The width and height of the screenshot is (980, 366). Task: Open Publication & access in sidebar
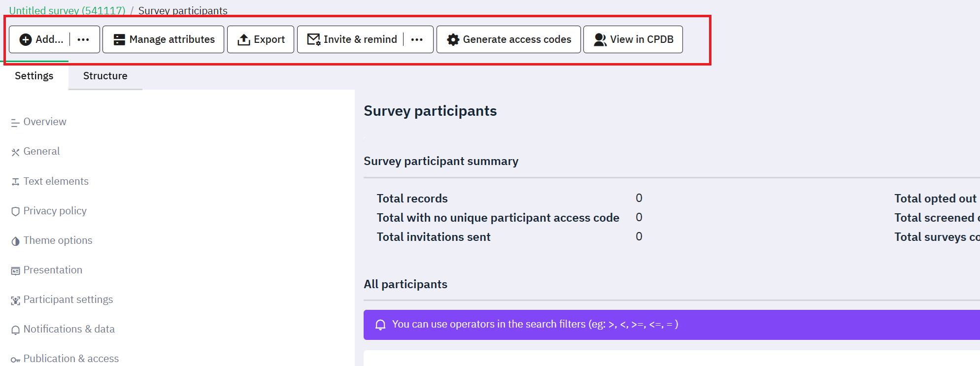tap(71, 359)
